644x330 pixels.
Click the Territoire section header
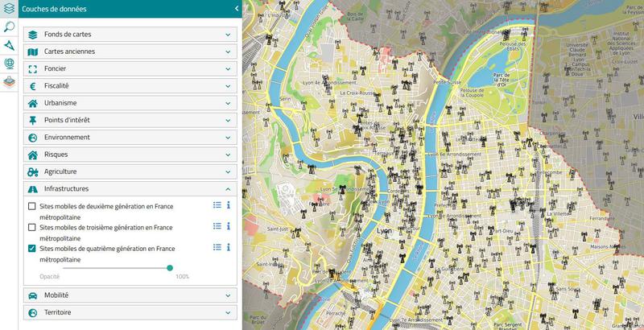pos(130,312)
